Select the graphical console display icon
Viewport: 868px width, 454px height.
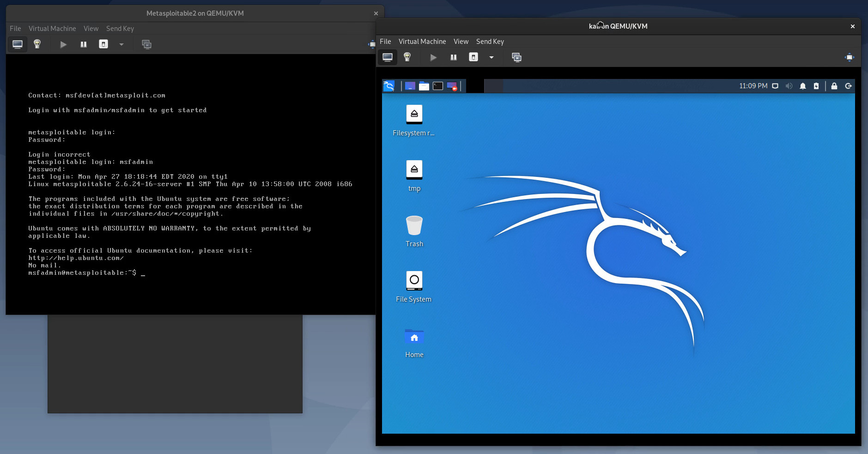(388, 57)
